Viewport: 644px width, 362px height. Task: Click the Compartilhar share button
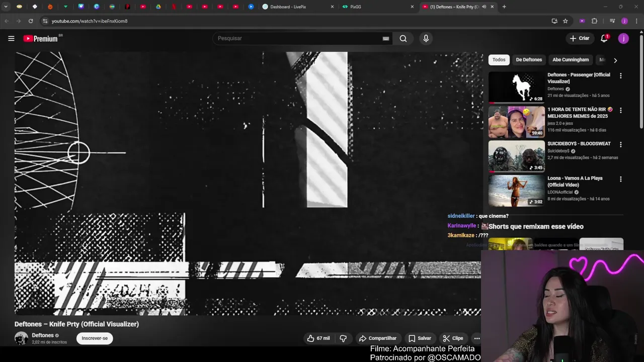coord(378,338)
